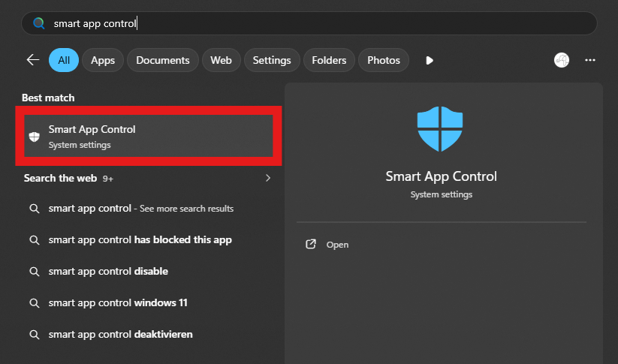The height and width of the screenshot is (364, 618).
Task: Switch to the Settings filter tab
Action: (x=271, y=60)
